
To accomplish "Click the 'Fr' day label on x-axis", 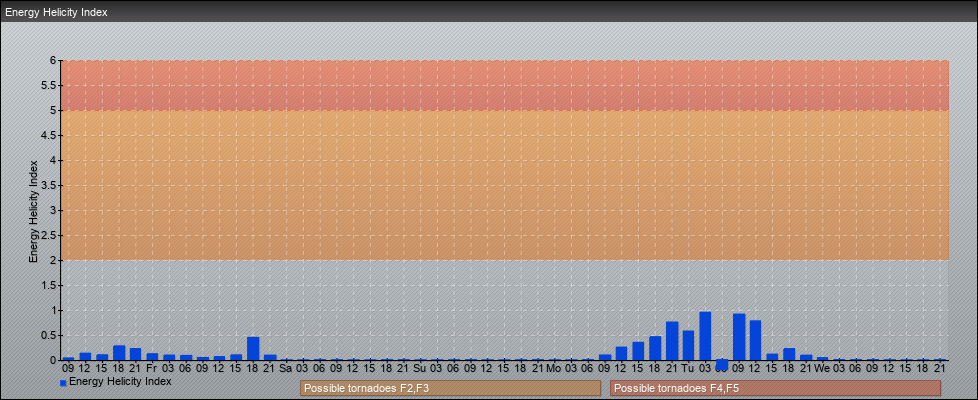I will coord(151,369).
